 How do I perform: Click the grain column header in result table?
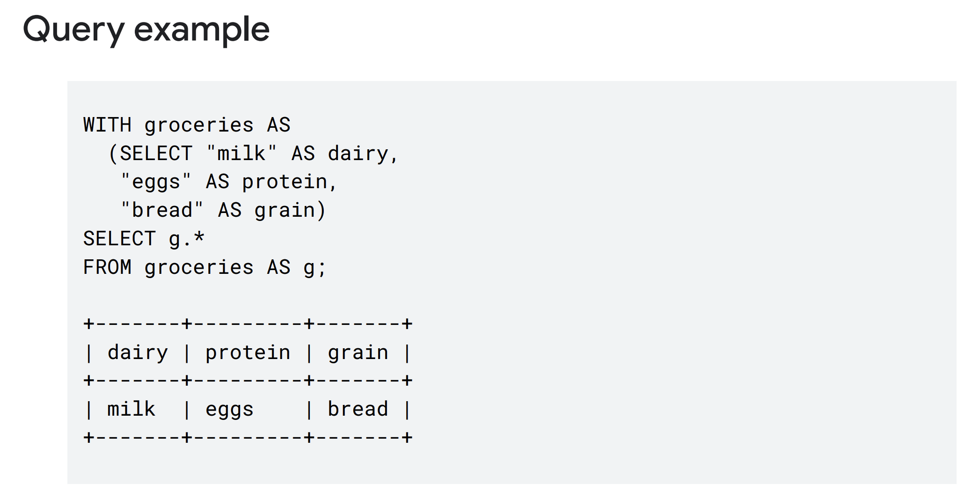pos(358,353)
